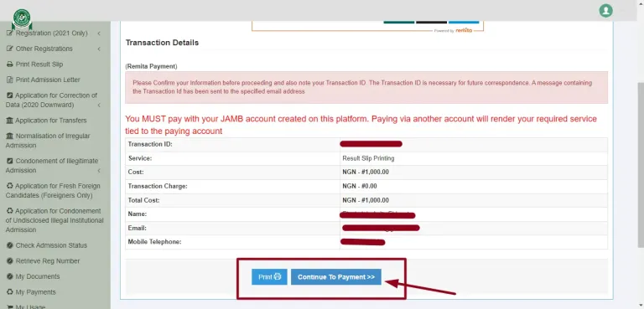The image size is (644, 309).
Task: Open My Payments in sidebar
Action: coord(36,292)
